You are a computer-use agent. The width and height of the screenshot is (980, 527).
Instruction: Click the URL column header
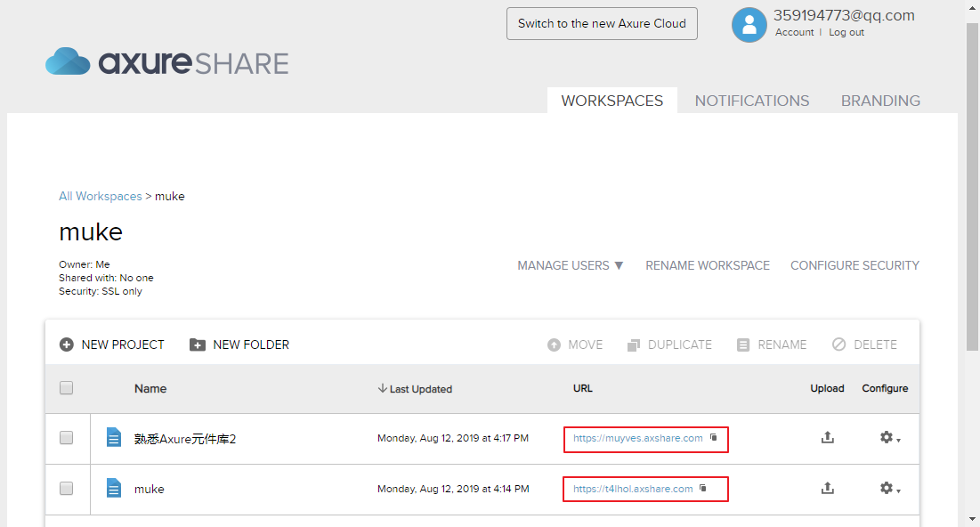tap(582, 388)
